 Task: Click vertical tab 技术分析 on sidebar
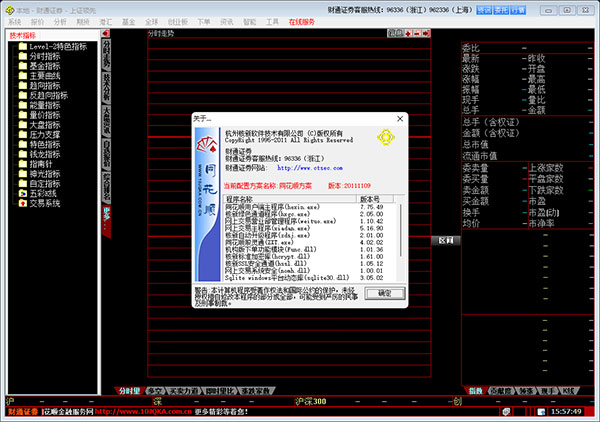(106, 88)
